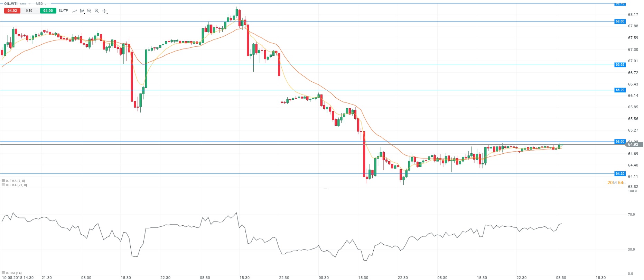
Task: Toggle the SL/TP option
Action: click(63, 11)
